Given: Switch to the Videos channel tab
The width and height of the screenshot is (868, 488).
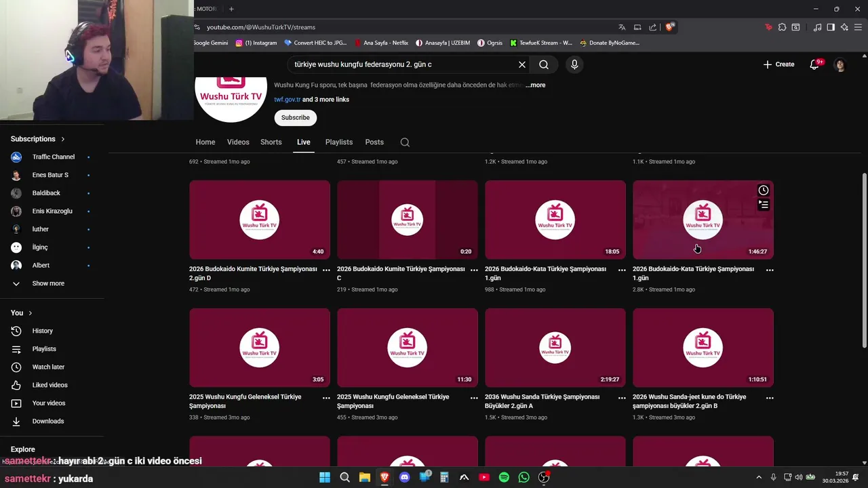Looking at the screenshot, I should pyautogui.click(x=238, y=142).
